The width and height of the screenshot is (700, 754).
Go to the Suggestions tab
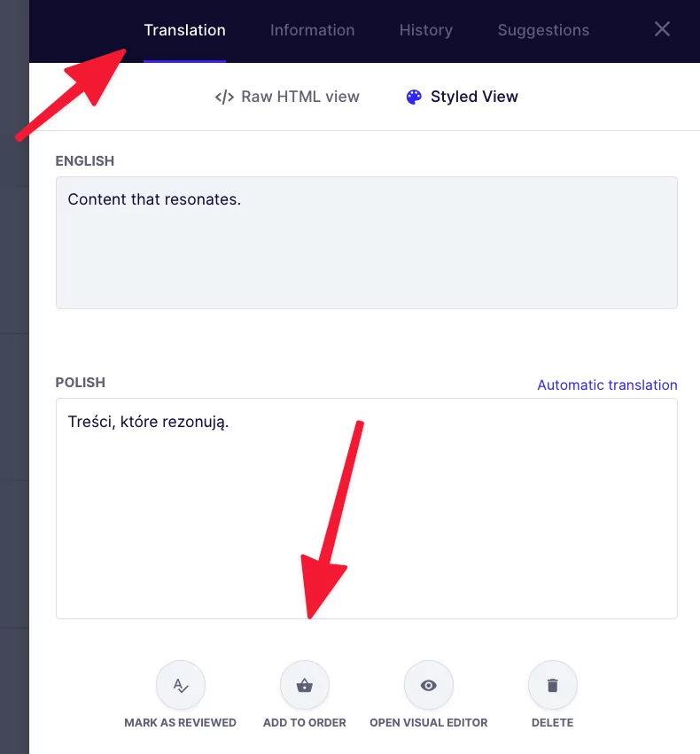[543, 30]
